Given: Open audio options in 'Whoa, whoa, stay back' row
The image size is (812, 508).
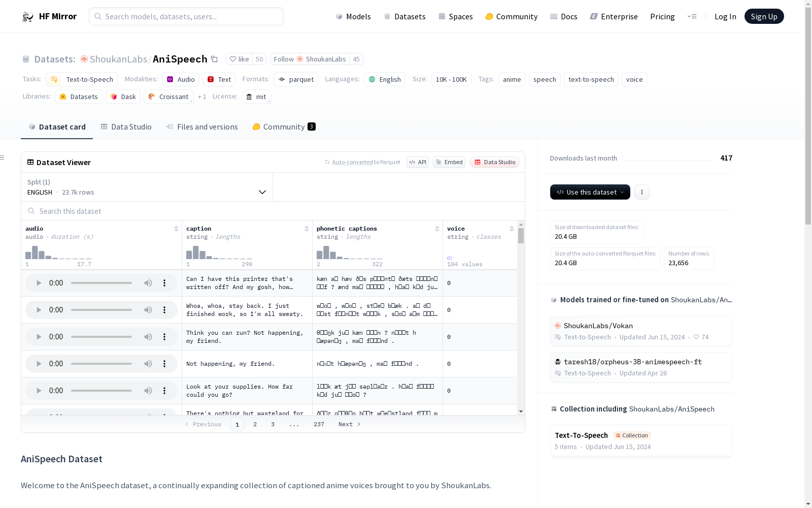Looking at the screenshot, I should (x=164, y=310).
